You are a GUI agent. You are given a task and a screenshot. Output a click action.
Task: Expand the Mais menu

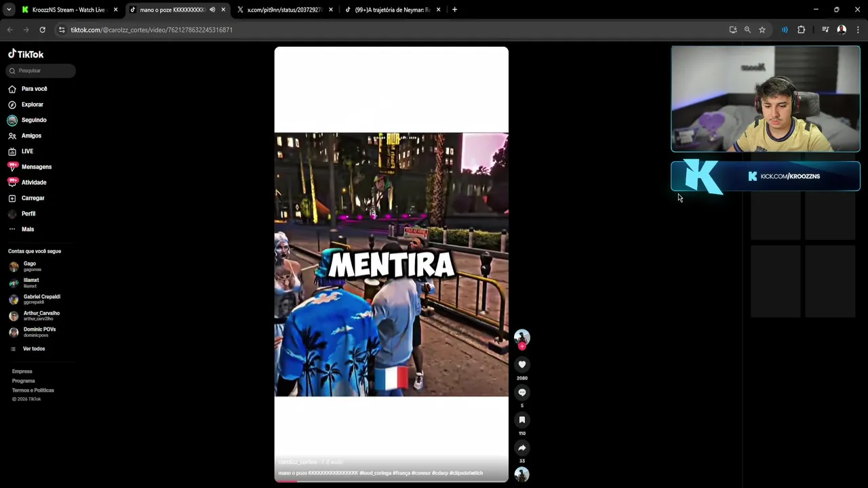(x=27, y=229)
